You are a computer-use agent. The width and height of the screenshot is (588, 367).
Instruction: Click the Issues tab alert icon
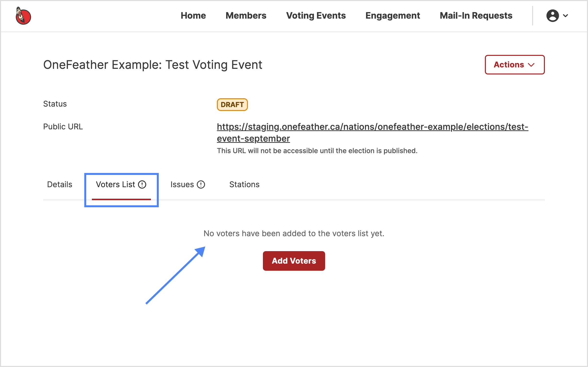[x=201, y=184]
